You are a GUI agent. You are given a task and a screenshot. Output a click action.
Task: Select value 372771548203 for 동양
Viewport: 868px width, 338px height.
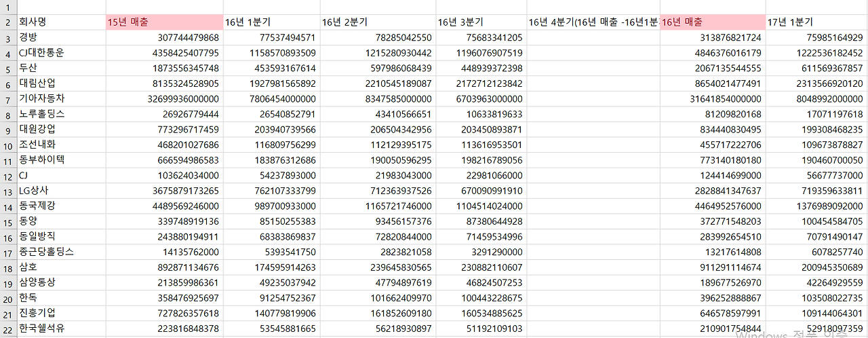click(x=713, y=221)
